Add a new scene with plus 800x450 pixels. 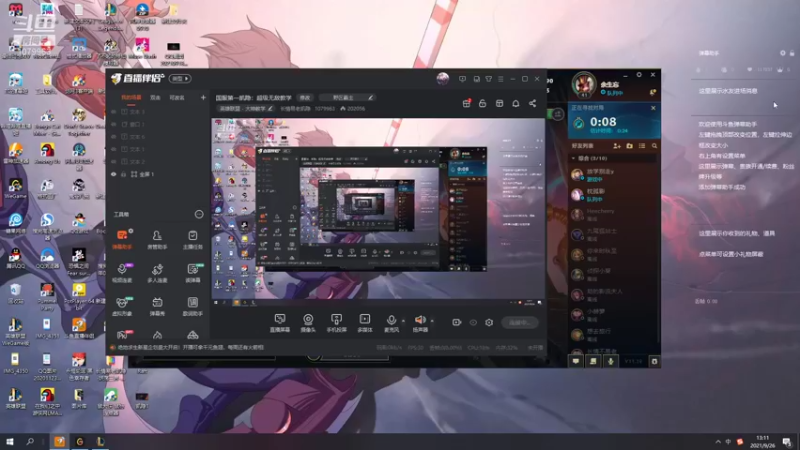pyautogui.click(x=203, y=97)
